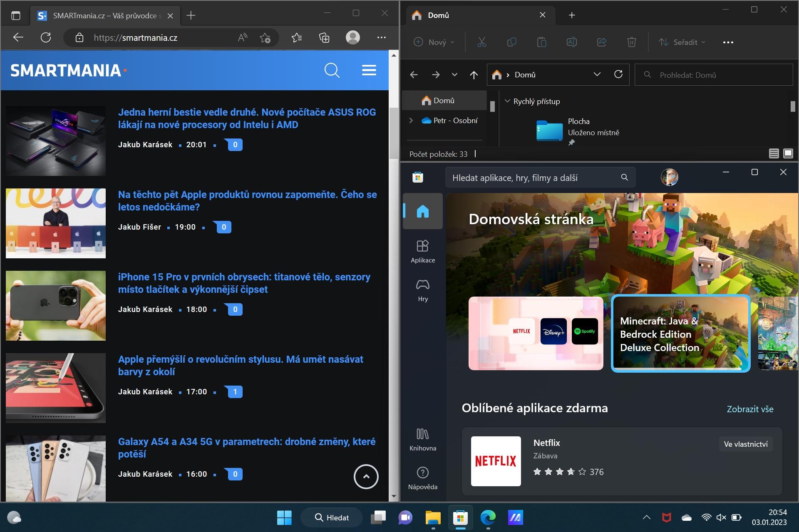Screen dimensions: 799x532
Task: Open recent locations dropdown in File Explorer
Action: 454,75
